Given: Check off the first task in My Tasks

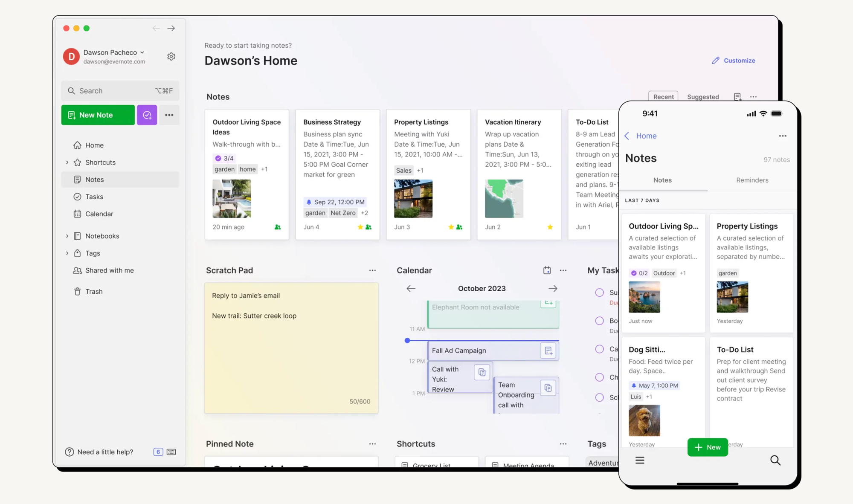Looking at the screenshot, I should (x=599, y=293).
